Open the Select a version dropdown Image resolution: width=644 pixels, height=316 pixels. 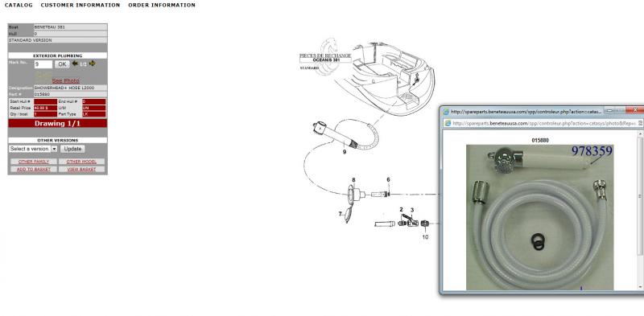coord(33,149)
